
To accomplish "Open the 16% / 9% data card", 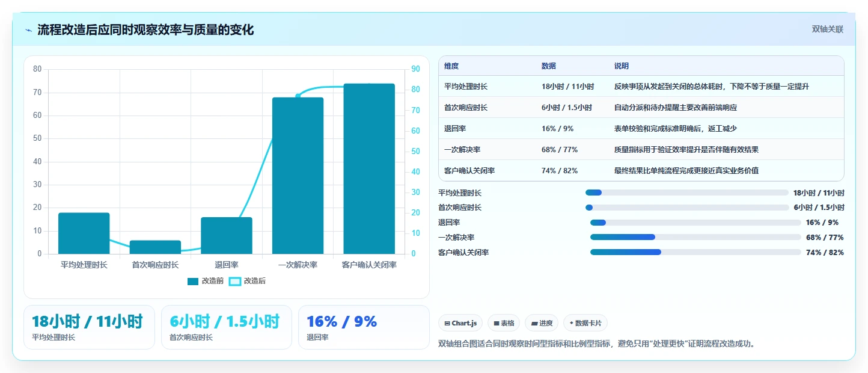I will click(x=364, y=327).
